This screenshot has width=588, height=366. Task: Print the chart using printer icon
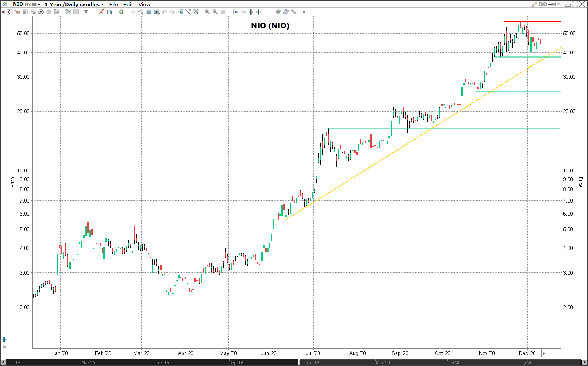(x=33, y=12)
